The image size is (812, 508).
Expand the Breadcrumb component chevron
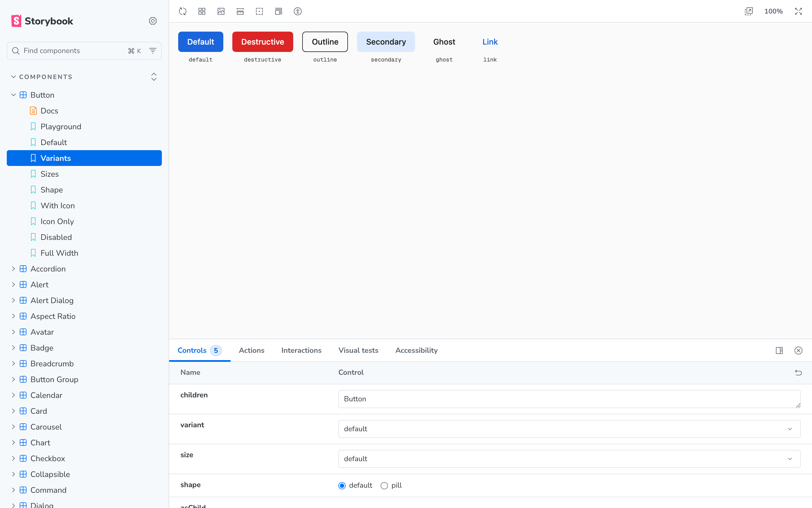14,364
